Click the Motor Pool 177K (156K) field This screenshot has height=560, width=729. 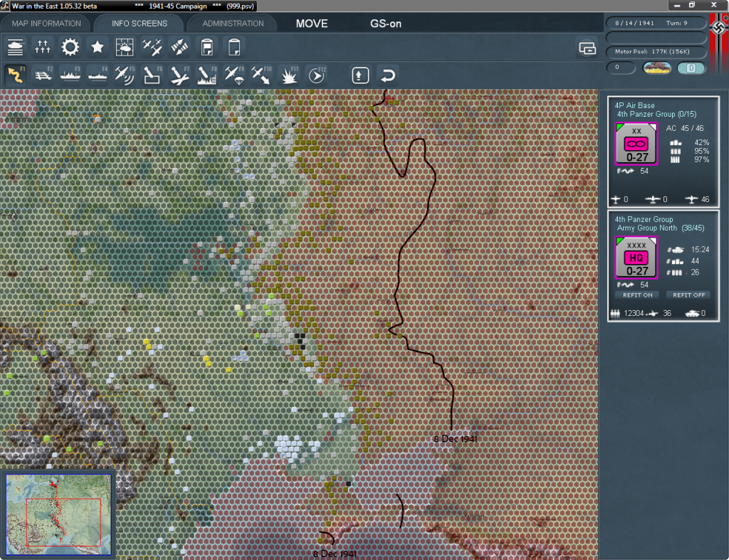(656, 51)
